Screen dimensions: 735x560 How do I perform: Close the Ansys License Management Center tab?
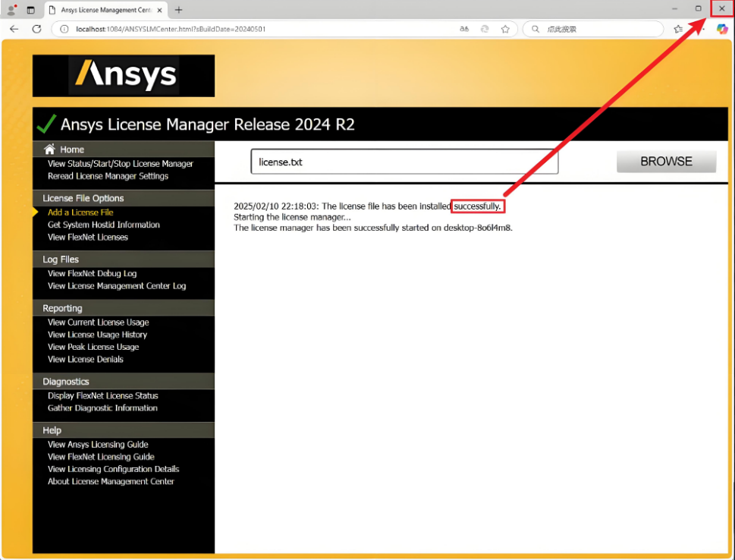pyautogui.click(x=159, y=10)
